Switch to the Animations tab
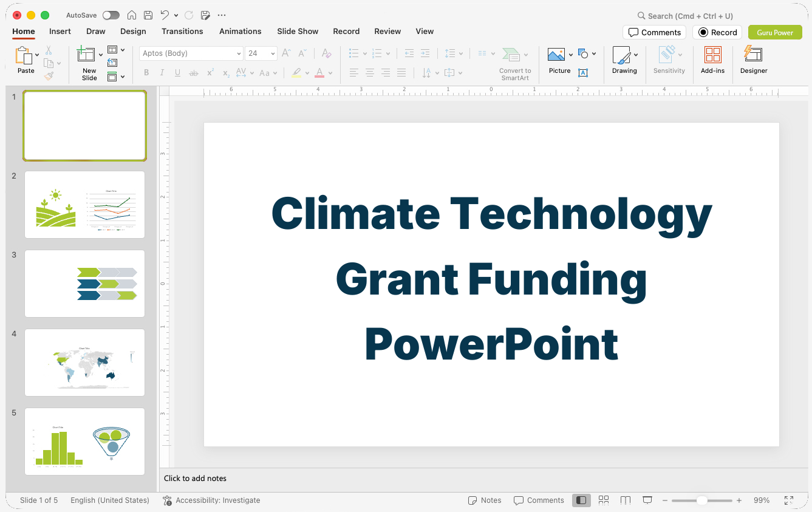 (241, 32)
